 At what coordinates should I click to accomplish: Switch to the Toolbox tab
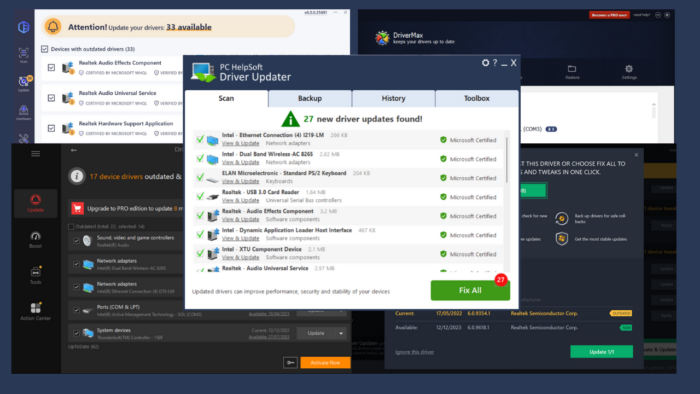pos(477,98)
